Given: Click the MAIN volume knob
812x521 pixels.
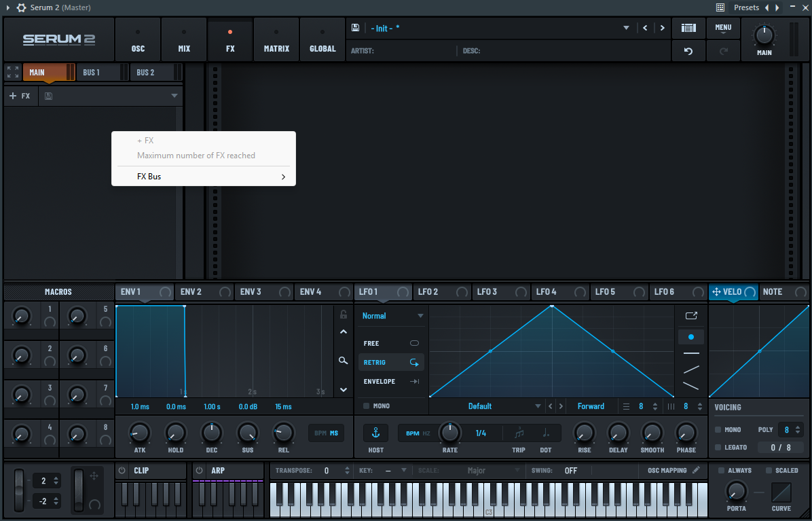Looking at the screenshot, I should 764,35.
